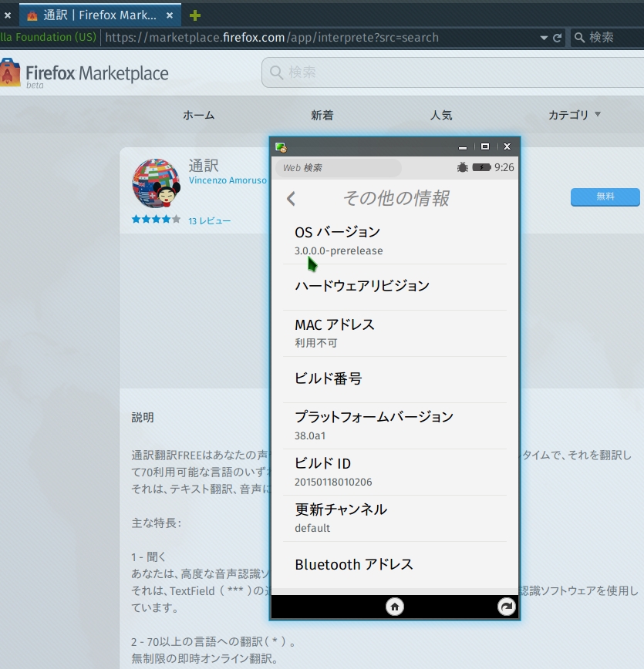Viewport: 644px width, 669px height.
Task: Tap the Web 検索 field in simulator
Action: 338,168
